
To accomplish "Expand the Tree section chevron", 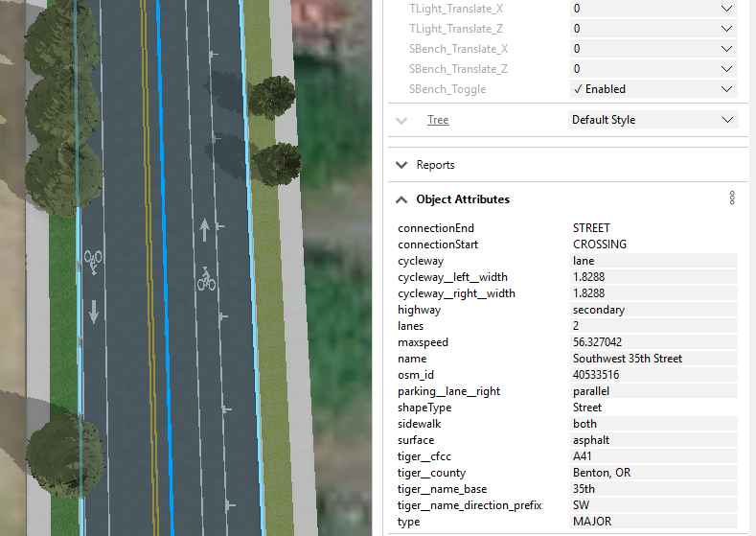I will click(x=401, y=121).
